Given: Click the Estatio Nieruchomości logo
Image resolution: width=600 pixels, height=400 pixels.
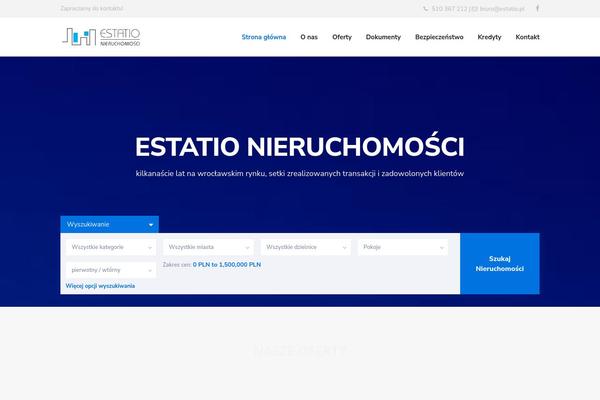Looking at the screenshot, I should 101,37.
